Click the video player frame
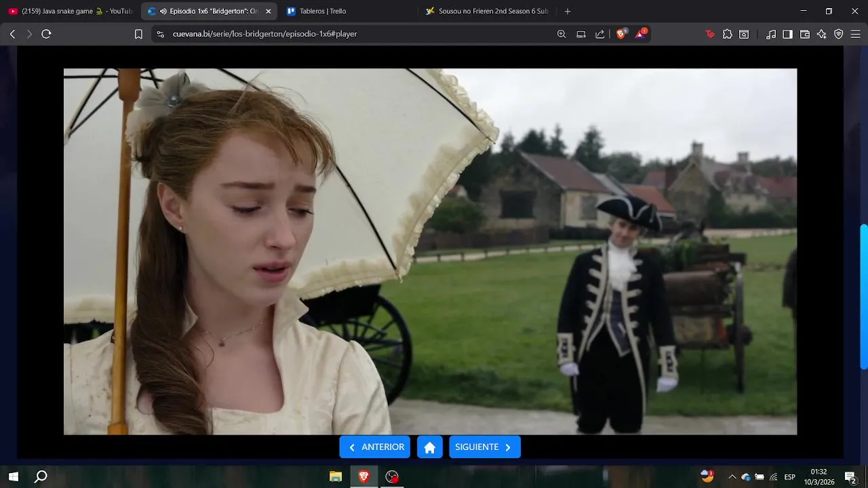 point(430,251)
